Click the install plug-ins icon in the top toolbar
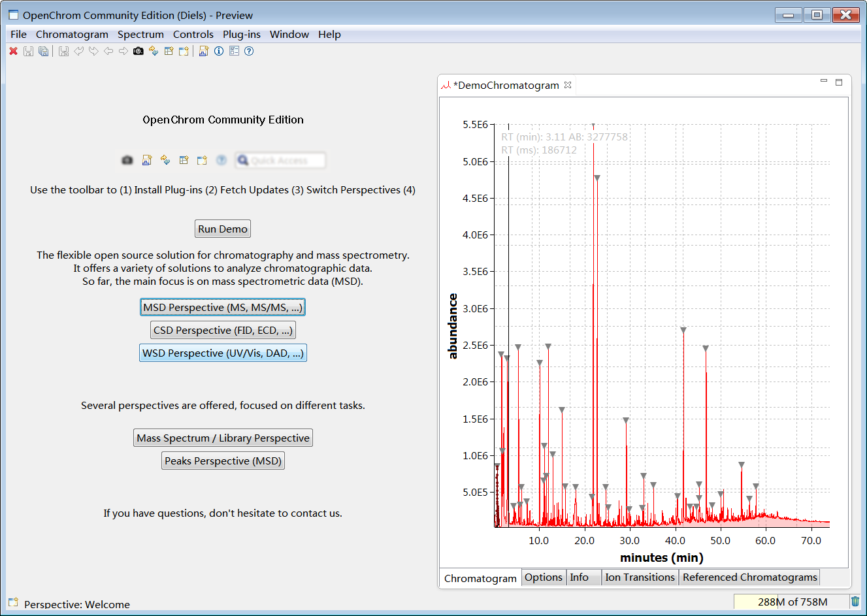867x616 pixels. click(x=204, y=51)
